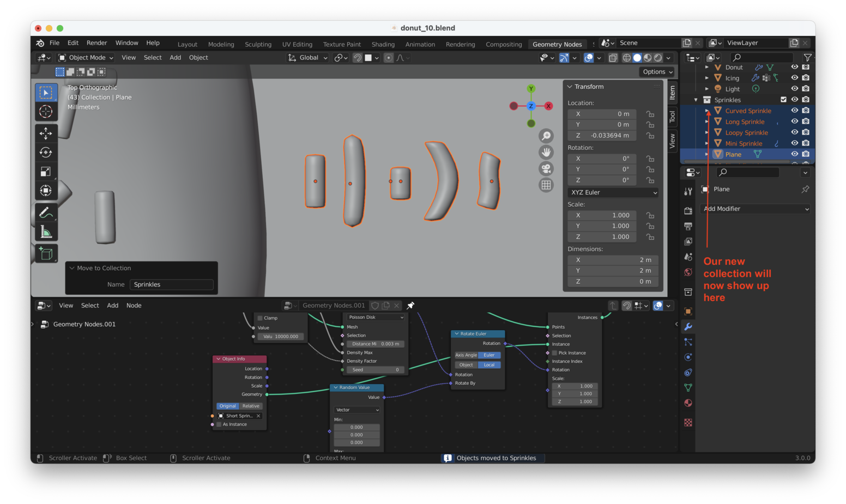Viewport: 846px width, 504px height.
Task: Click the Sprinkles collection name field
Action: pyautogui.click(x=171, y=284)
